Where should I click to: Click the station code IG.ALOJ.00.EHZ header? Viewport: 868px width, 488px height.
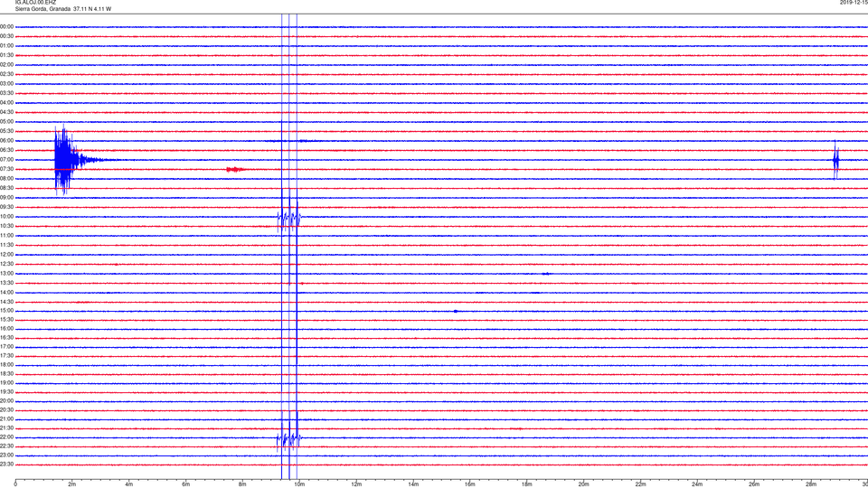(x=35, y=3)
